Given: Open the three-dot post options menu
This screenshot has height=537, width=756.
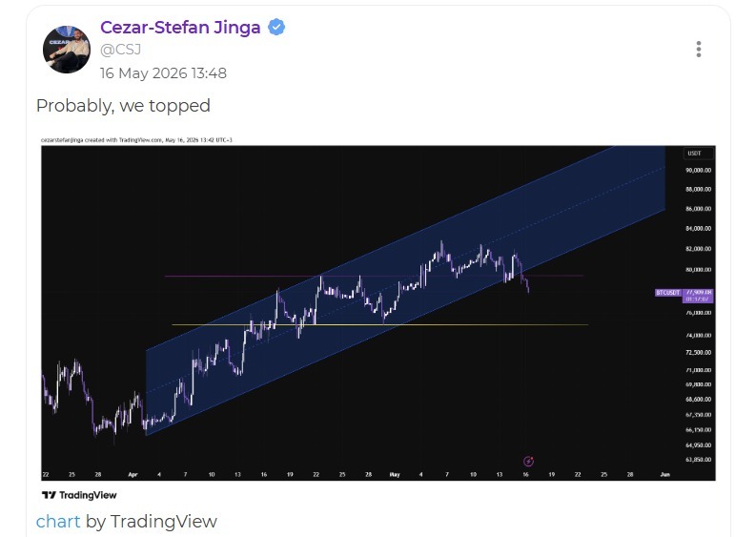Looking at the screenshot, I should tap(698, 50).
